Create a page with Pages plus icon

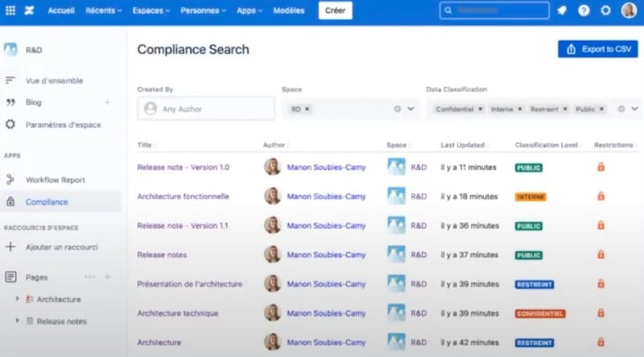pyautogui.click(x=107, y=277)
